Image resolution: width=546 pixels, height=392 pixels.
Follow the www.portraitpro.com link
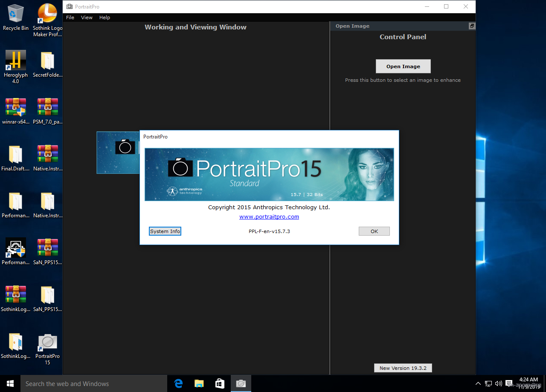pyautogui.click(x=269, y=216)
